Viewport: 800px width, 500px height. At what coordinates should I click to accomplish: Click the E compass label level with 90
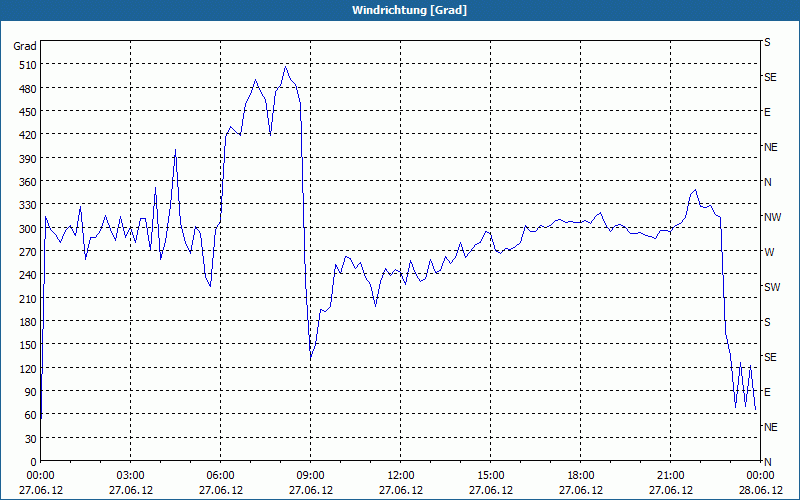(x=767, y=392)
